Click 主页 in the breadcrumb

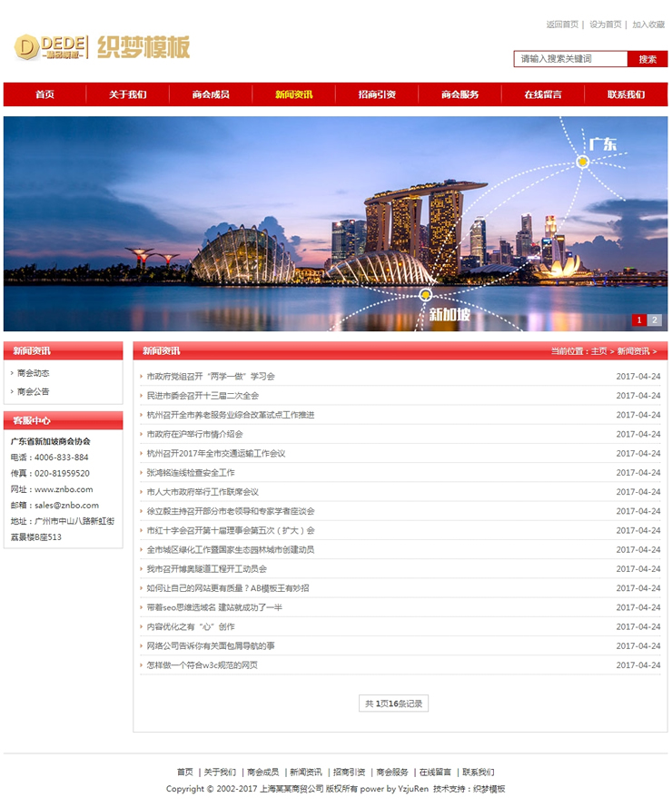[598, 351]
